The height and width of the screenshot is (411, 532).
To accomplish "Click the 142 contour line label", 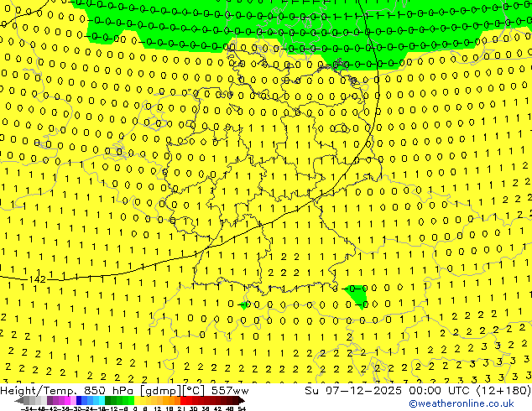I will [37, 279].
